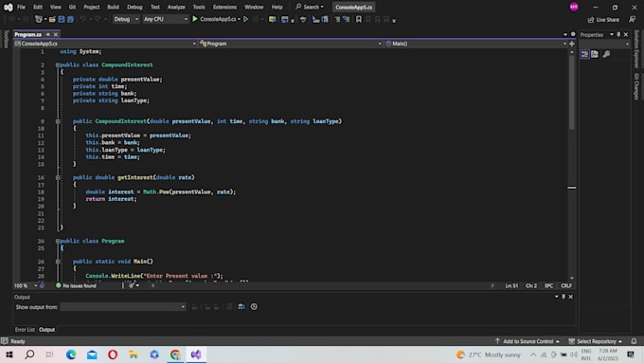644x363 pixels.
Task: Open the Program type navigation dropdown
Action: pyautogui.click(x=291, y=44)
